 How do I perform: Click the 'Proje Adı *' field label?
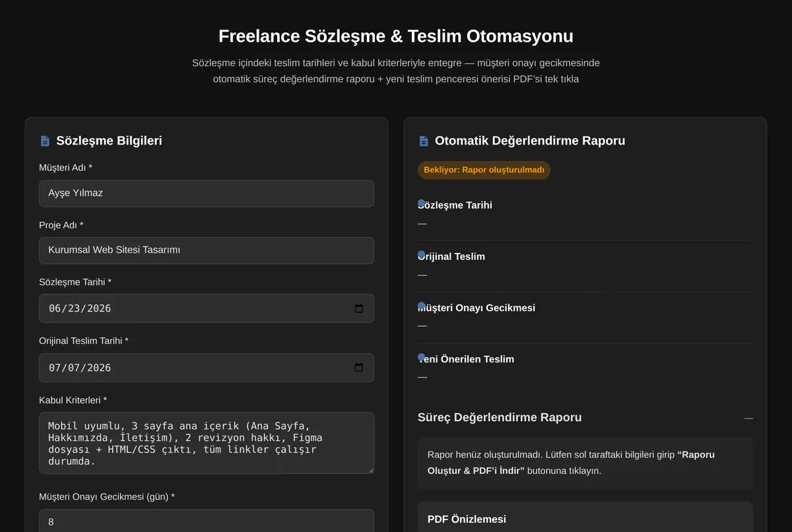(x=61, y=225)
